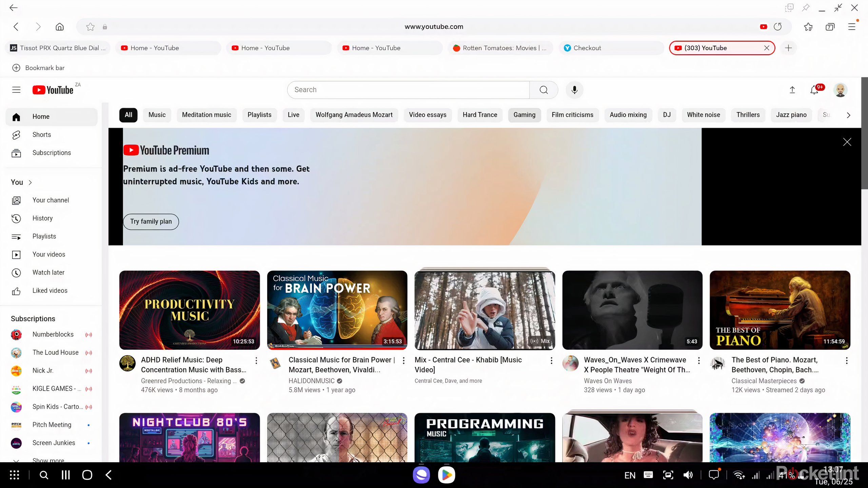Start voice search with microphone icon

(x=574, y=90)
